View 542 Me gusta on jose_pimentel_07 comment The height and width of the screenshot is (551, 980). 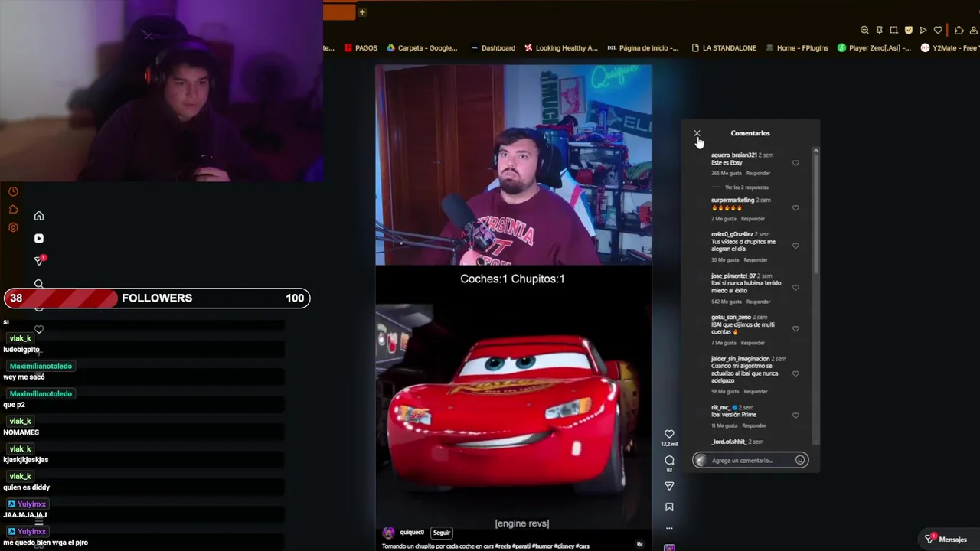[727, 302]
